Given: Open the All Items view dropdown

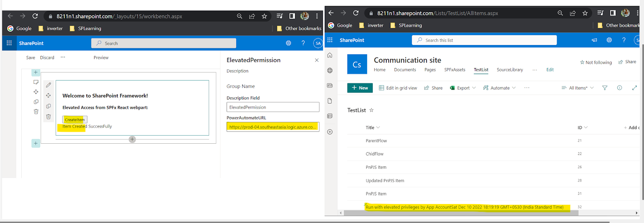Looking at the screenshot, I should coord(578,88).
